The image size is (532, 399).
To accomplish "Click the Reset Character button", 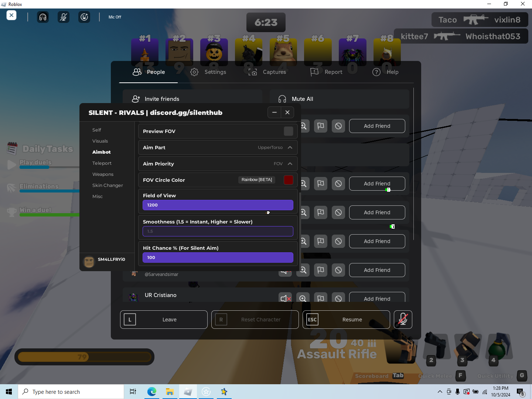I will 255,320.
